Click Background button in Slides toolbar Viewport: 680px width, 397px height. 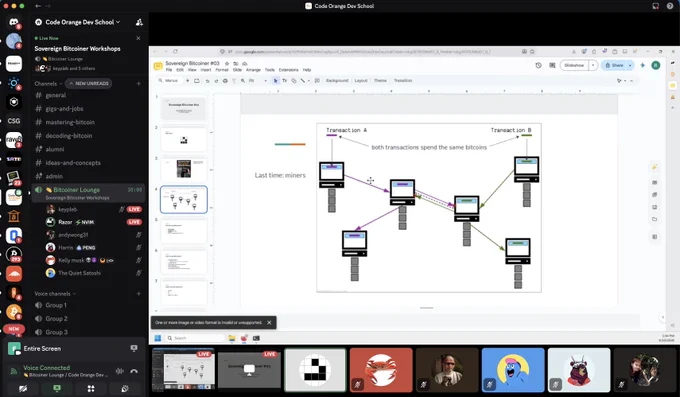tap(337, 81)
